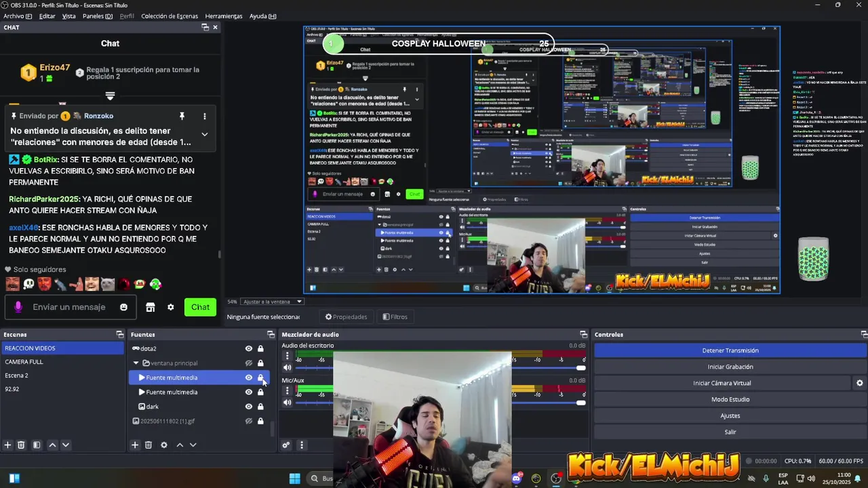Show the ventana principal group
Screen dimensions: 868x488
(x=249, y=363)
